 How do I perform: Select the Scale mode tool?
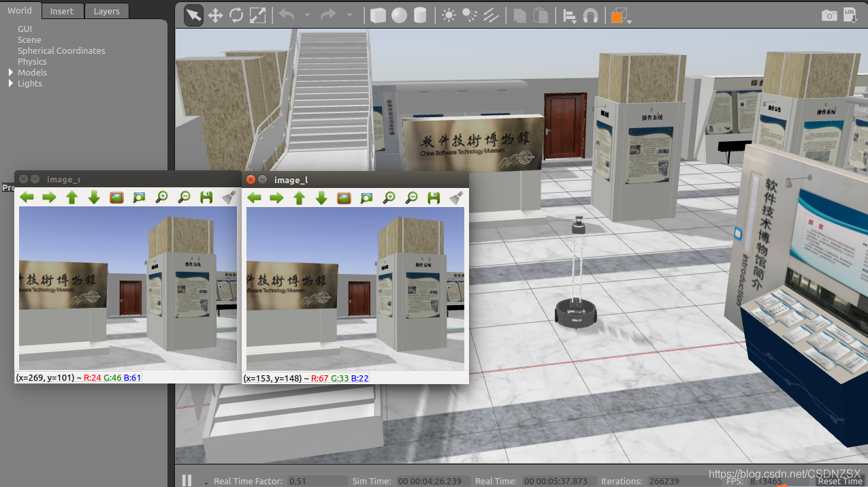tap(257, 15)
